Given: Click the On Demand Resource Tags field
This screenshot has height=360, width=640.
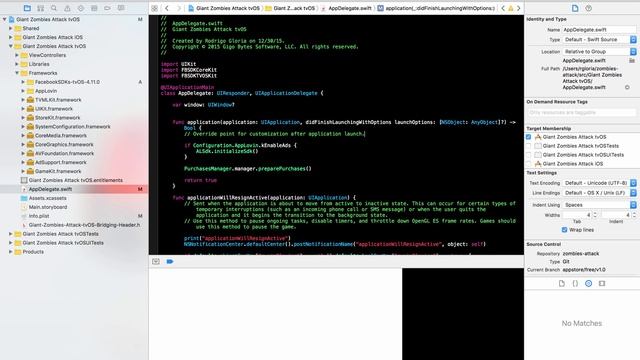Looking at the screenshot, I should click(582, 112).
